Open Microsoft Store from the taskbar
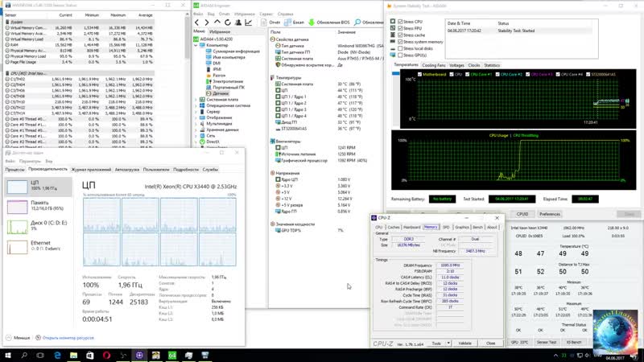 [x=90, y=355]
